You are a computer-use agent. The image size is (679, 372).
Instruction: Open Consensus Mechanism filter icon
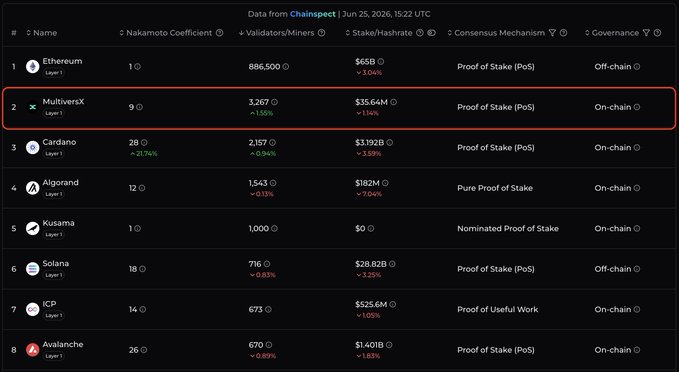pos(552,33)
